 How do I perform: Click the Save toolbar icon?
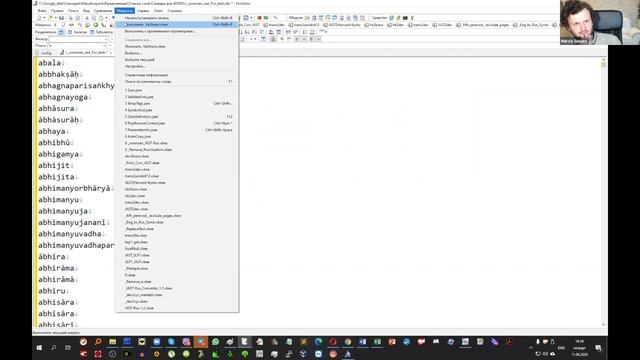click(x=62, y=18)
